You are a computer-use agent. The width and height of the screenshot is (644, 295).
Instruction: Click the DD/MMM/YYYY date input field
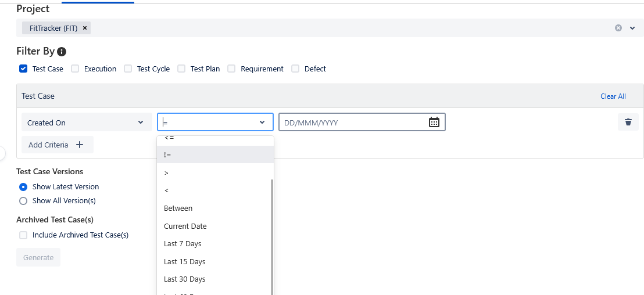362,123
